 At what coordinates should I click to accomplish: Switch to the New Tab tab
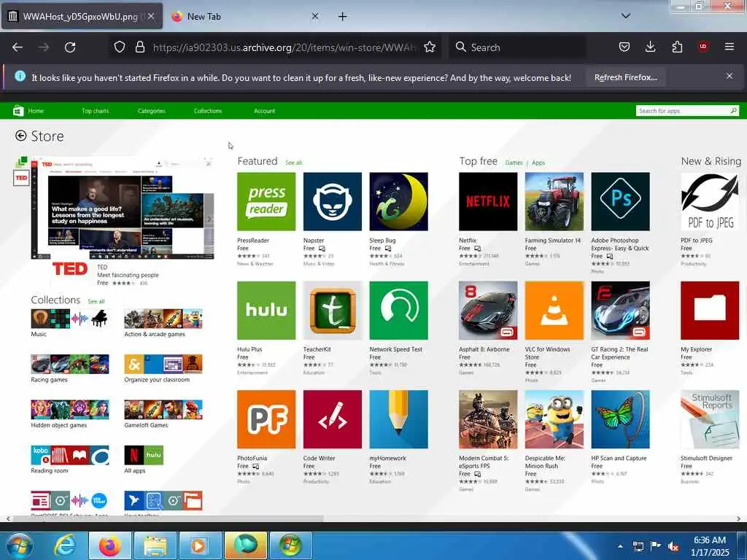coord(245,16)
